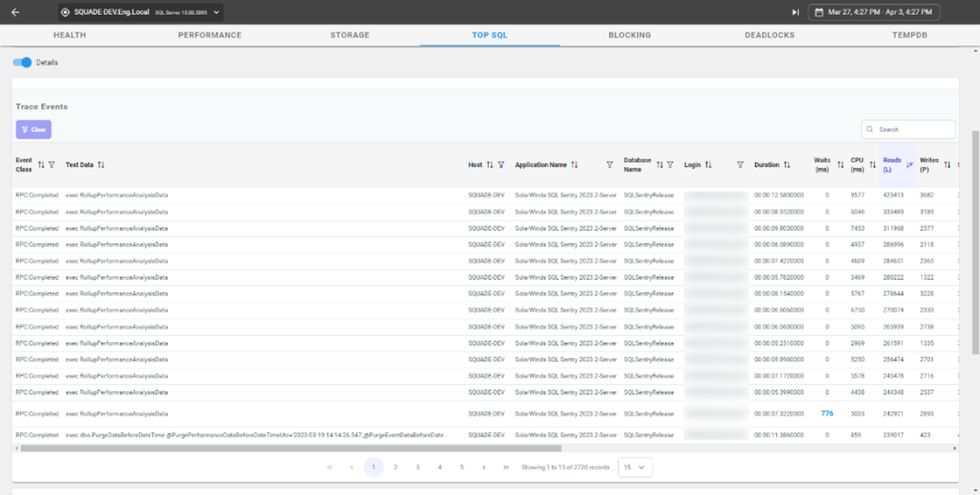Viewport: 980px width, 495px height.
Task: Switch to the PERFORMANCE tab
Action: 210,35
